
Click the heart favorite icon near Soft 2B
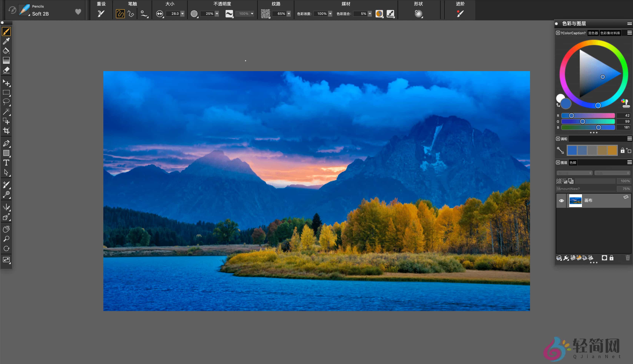(x=78, y=11)
